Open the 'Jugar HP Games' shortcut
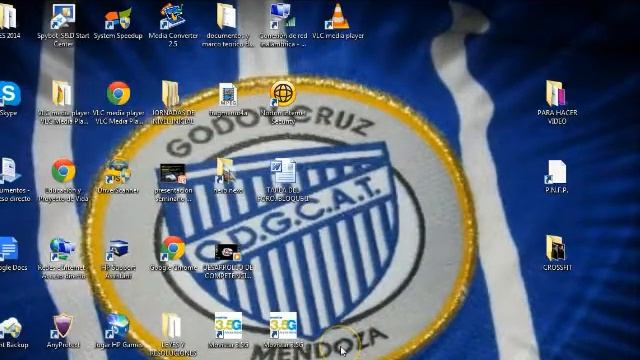 click(x=118, y=326)
